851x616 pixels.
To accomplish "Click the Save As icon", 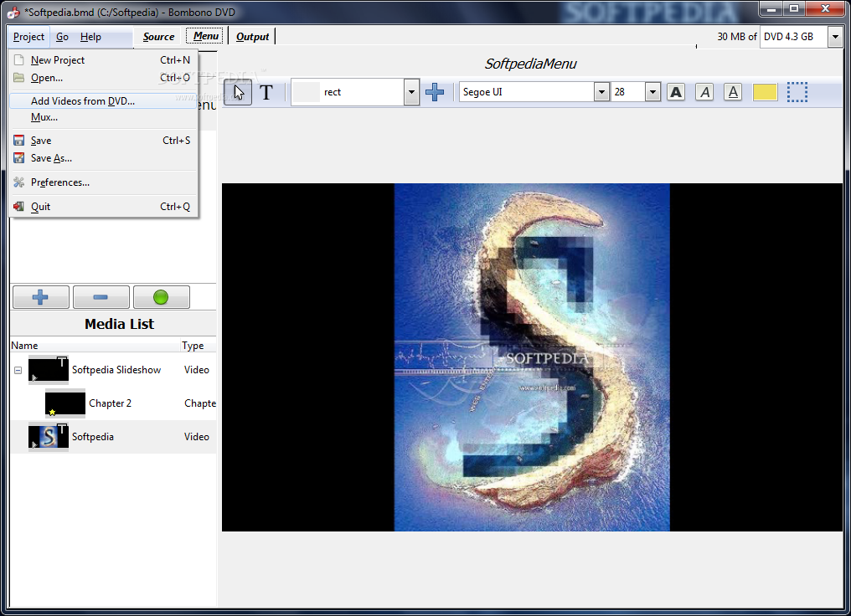I will pos(19,158).
